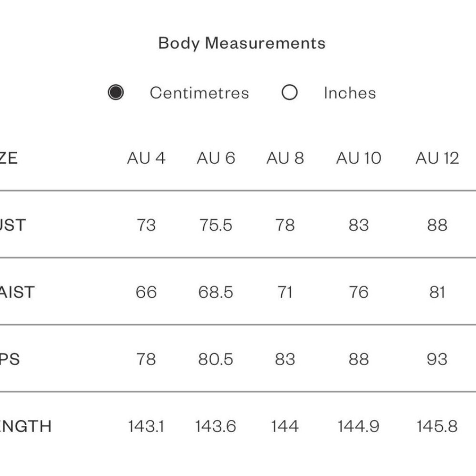Viewport: 476px width, 476px height.
Task: Click the partially visible LENGTH row label
Action: pyautogui.click(x=25, y=426)
